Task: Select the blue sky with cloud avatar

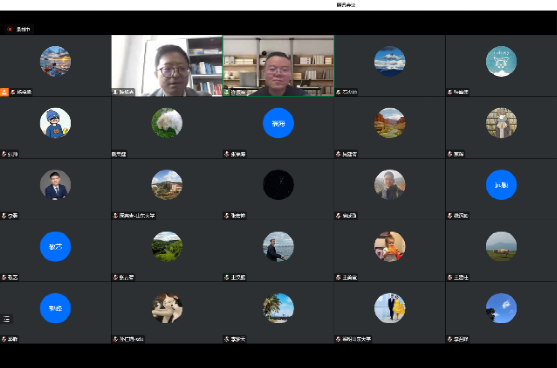Action: [501, 308]
